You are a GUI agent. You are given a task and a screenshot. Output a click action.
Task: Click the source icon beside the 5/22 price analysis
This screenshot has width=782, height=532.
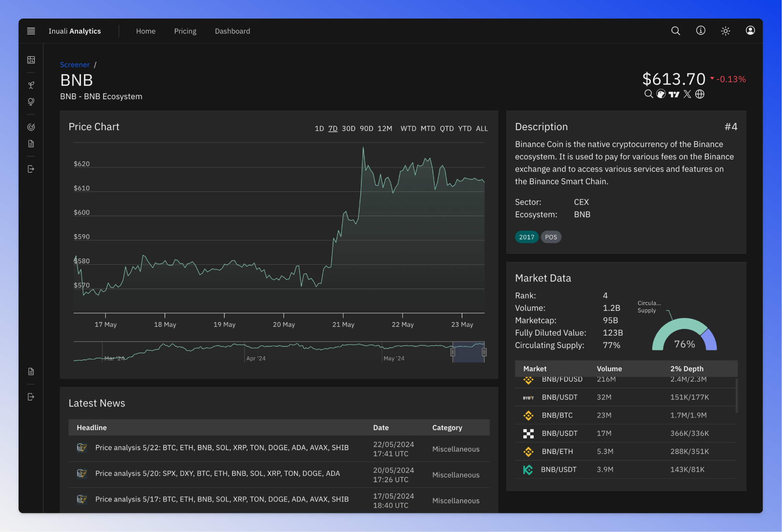tap(82, 448)
